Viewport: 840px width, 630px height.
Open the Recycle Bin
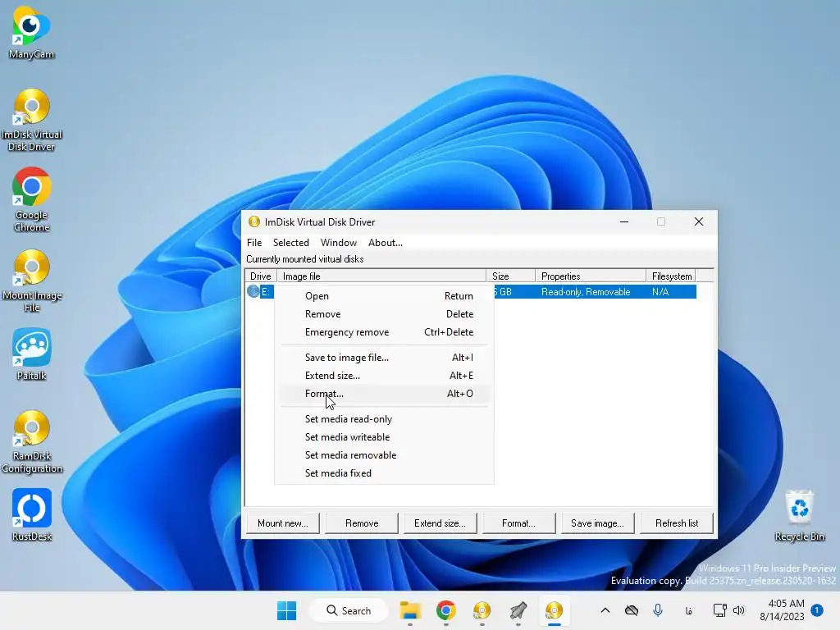[799, 515]
